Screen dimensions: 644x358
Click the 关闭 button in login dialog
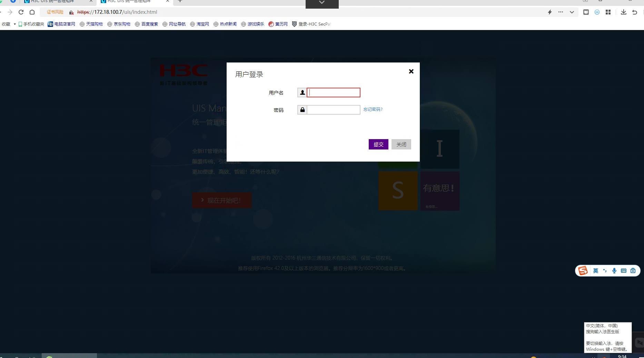point(401,144)
